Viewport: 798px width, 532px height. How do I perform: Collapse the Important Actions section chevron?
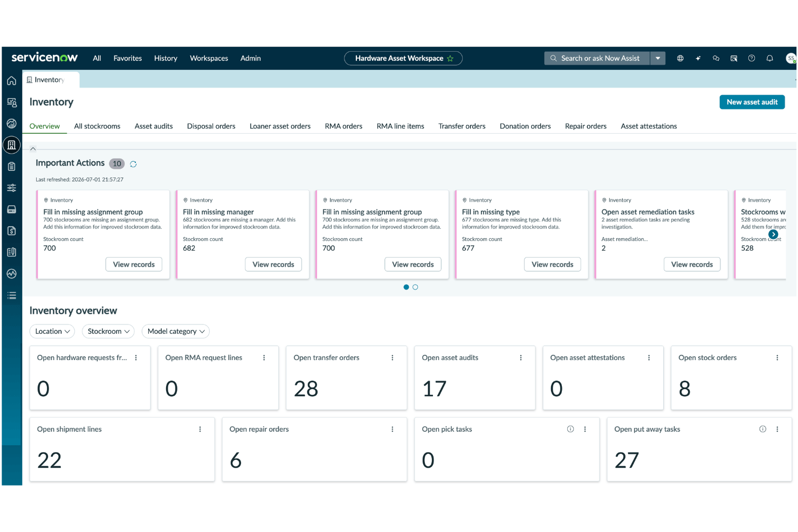click(33, 149)
